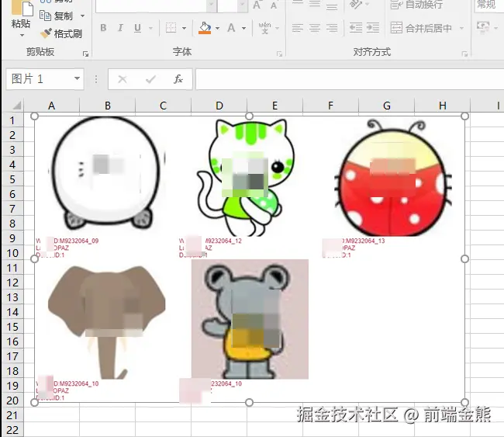The width and height of the screenshot is (504, 437).
Task: Click the accounting number format icon
Action: tap(483, 28)
